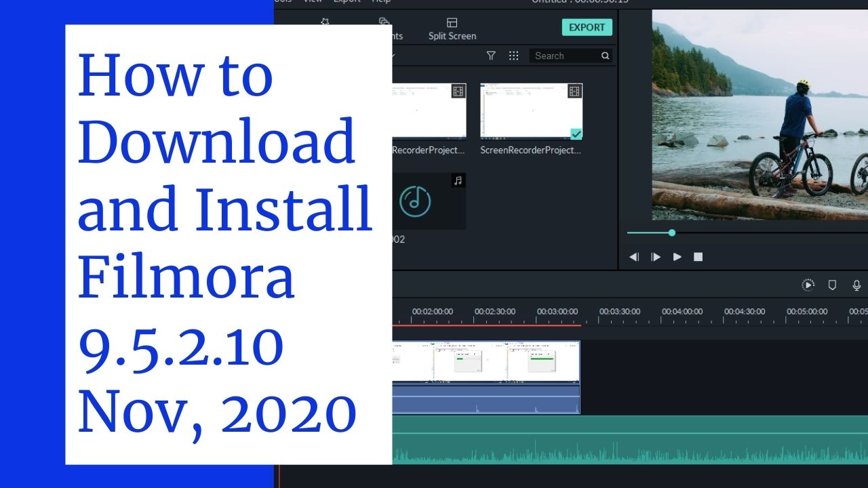The image size is (868, 488).
Task: Click into the Search media field
Action: 571,56
